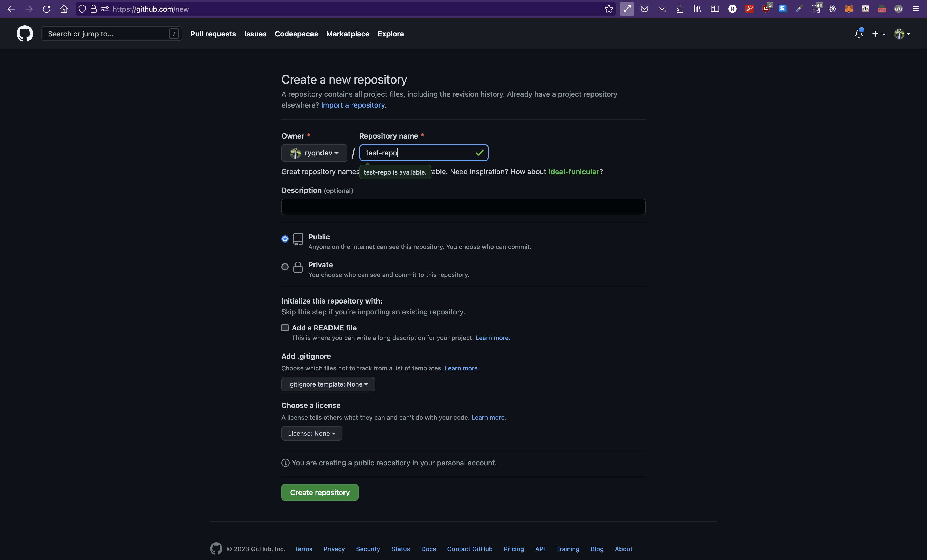
Task: Open Pull requests in the header
Action: pos(213,34)
